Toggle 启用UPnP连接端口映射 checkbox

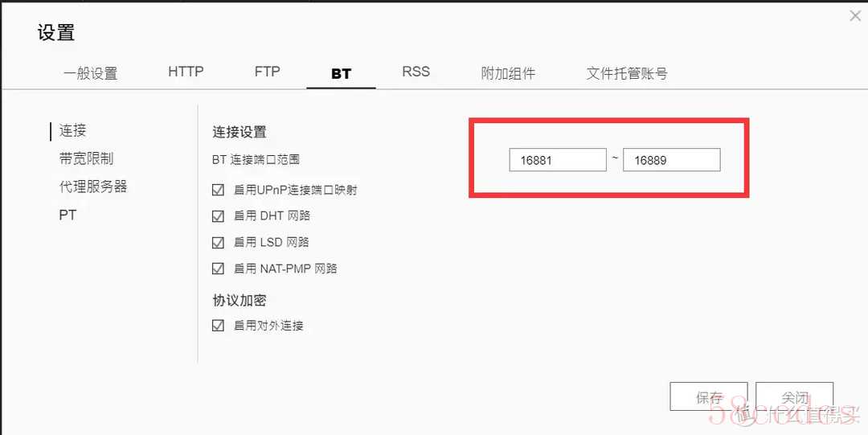[218, 190]
